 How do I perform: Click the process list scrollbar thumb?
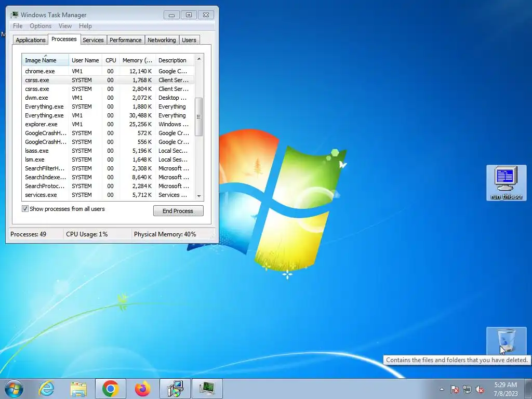199,117
